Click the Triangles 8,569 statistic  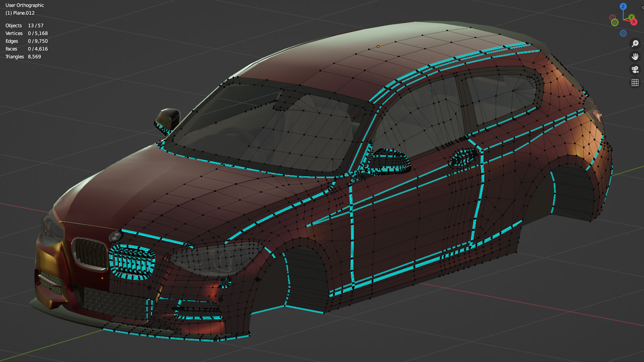23,57
